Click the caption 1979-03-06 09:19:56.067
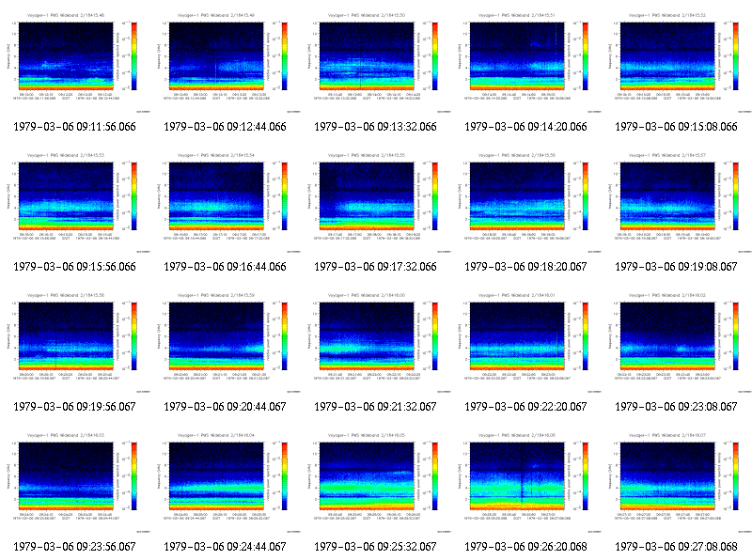 75,407
